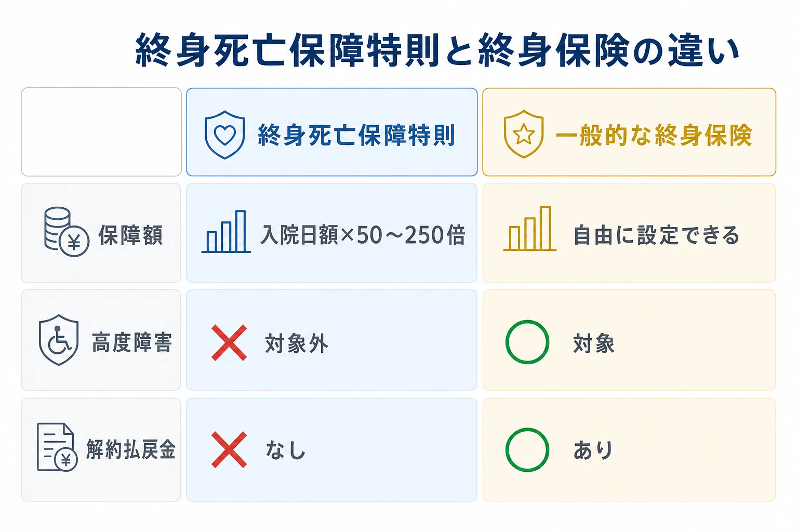Click the blue bar chart icon
This screenshot has height=532, width=798.
pos(226,232)
